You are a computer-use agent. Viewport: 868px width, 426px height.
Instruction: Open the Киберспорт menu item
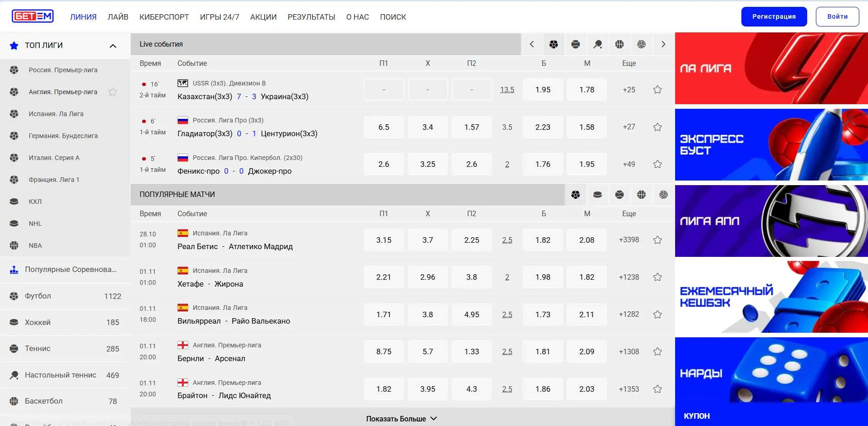(x=164, y=17)
